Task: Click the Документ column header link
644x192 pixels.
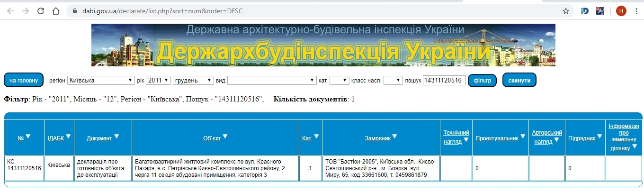Action: 99,138
